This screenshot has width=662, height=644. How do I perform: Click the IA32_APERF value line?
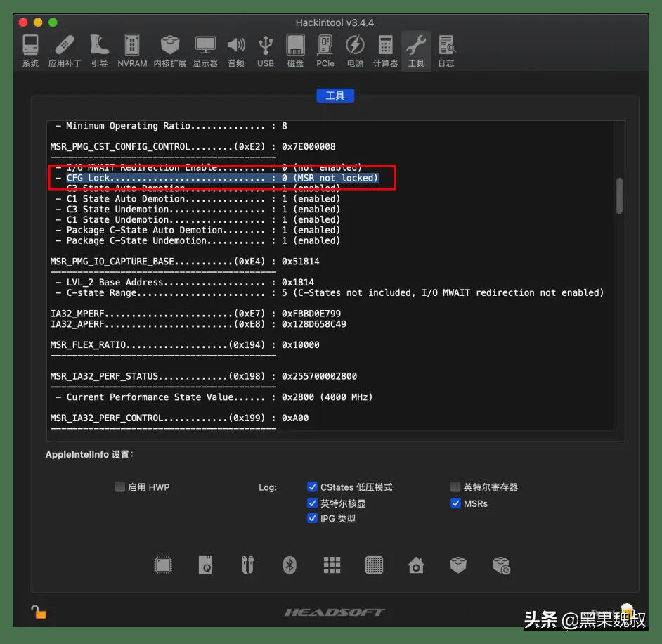pos(198,324)
